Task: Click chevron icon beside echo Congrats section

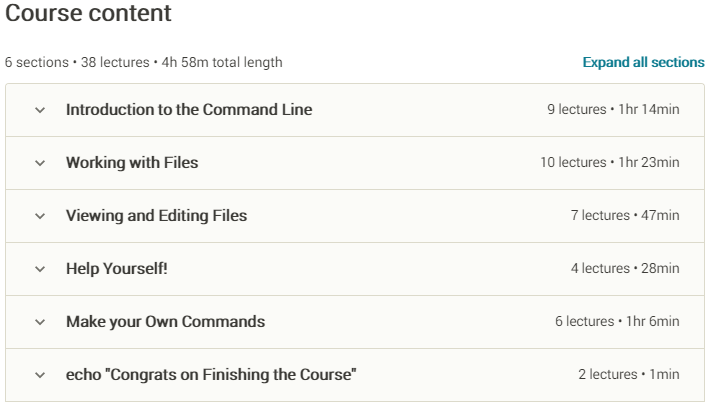Action: [x=40, y=375]
